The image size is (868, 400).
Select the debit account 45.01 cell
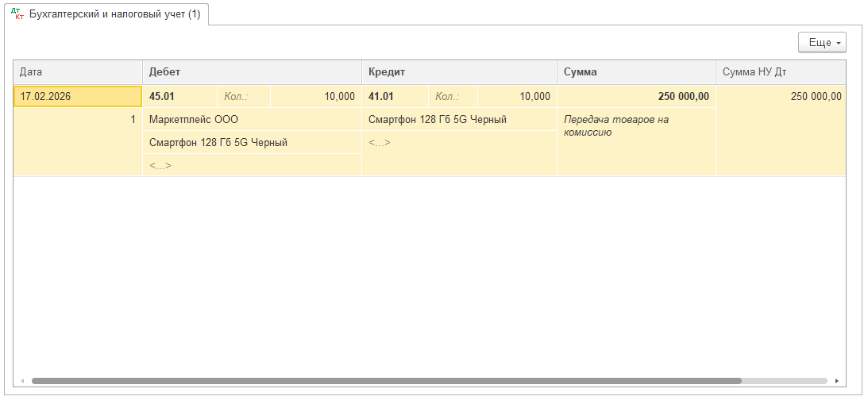click(180, 96)
